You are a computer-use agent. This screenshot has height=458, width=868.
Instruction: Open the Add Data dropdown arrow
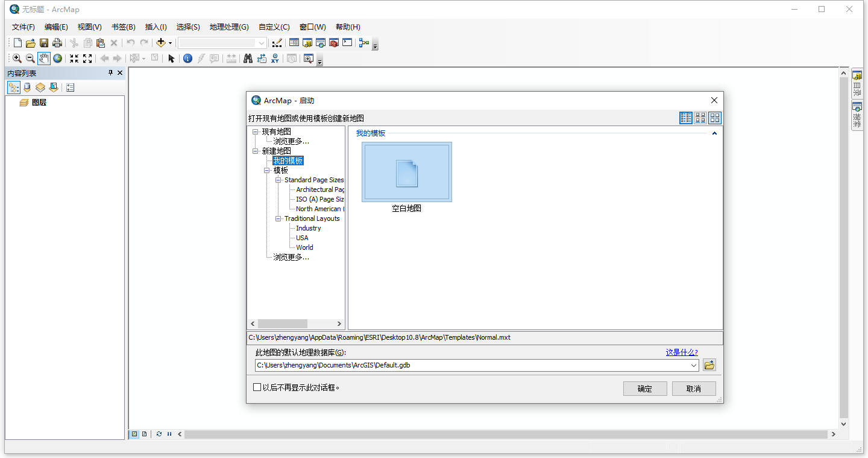point(170,43)
